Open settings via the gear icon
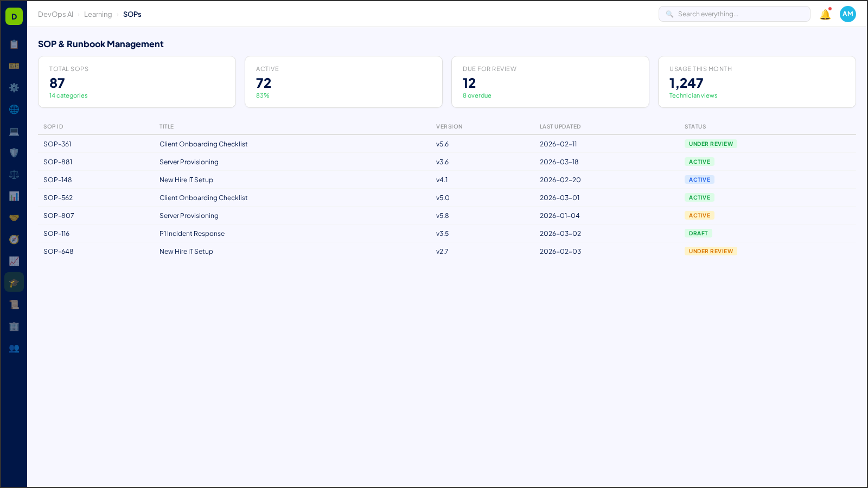 [14, 87]
